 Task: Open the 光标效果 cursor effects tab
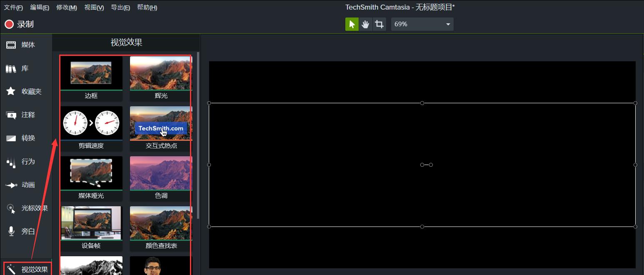coord(26,208)
